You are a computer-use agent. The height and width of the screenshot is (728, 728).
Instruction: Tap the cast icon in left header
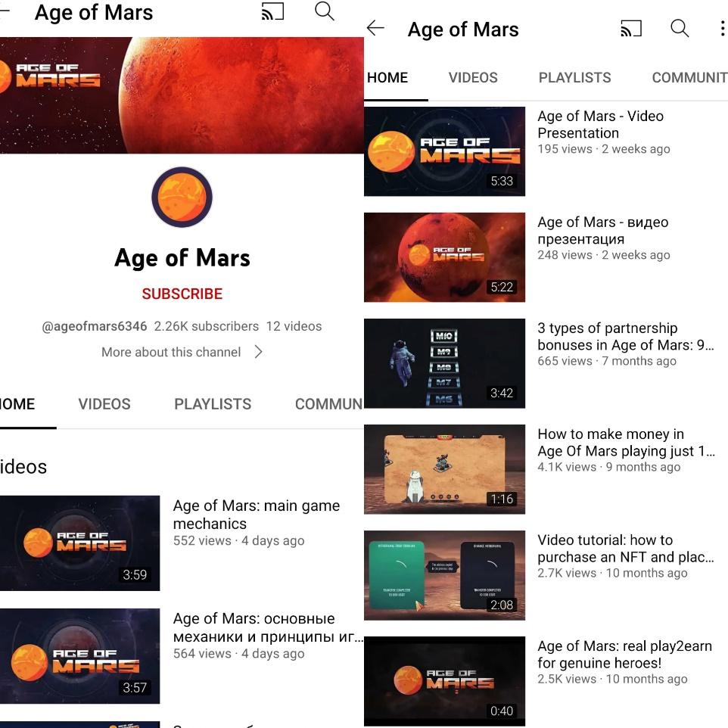click(x=272, y=11)
